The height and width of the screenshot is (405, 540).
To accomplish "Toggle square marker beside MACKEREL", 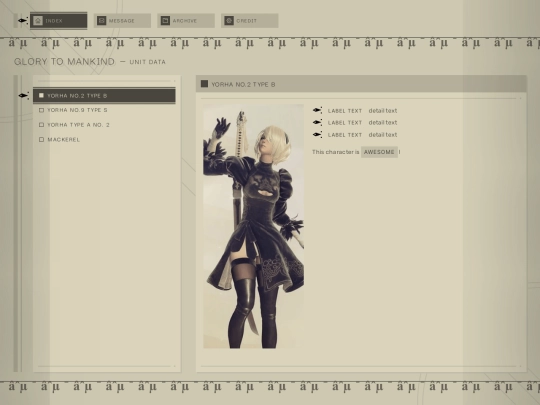I will tap(41, 139).
